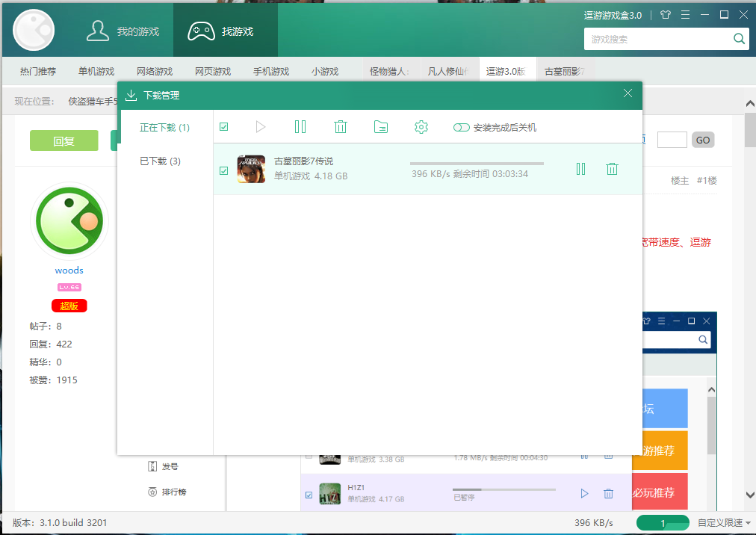Click the H1Z1 game thumbnail
Viewport: 756px width, 535px height.
pyautogui.click(x=329, y=494)
